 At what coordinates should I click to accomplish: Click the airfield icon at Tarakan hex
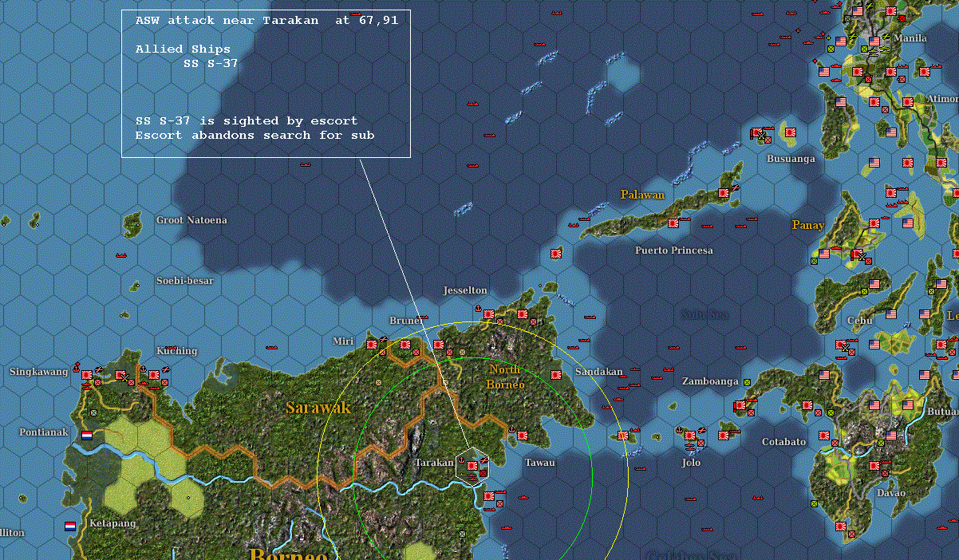tap(484, 461)
